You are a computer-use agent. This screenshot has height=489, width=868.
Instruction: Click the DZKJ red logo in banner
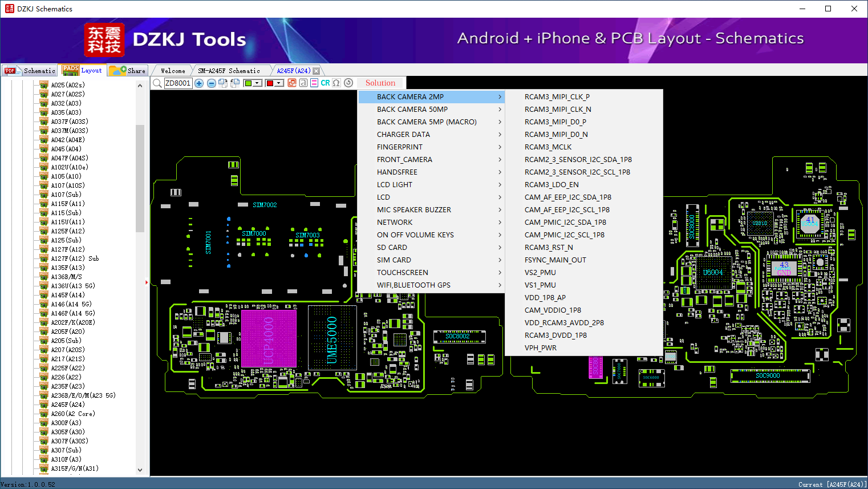click(104, 40)
